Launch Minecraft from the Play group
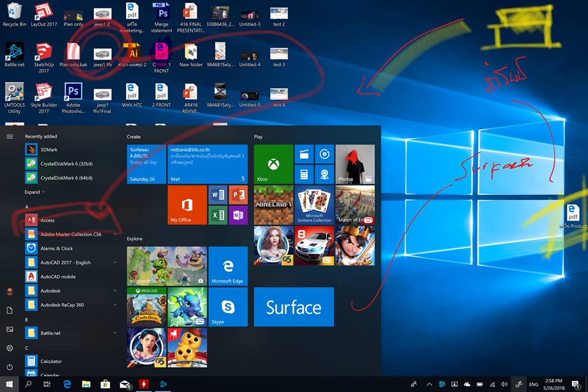The height and width of the screenshot is (392, 588). point(273,205)
